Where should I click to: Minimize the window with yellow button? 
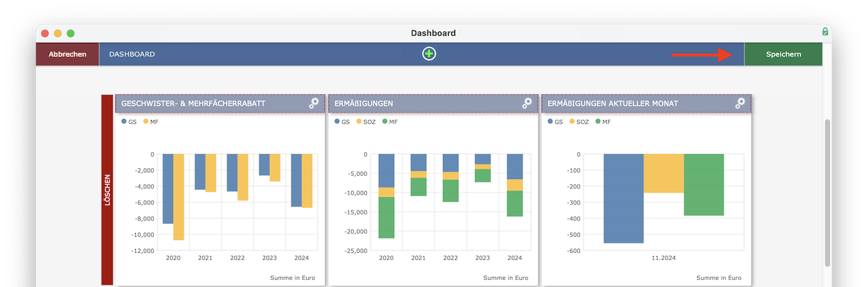tap(58, 33)
